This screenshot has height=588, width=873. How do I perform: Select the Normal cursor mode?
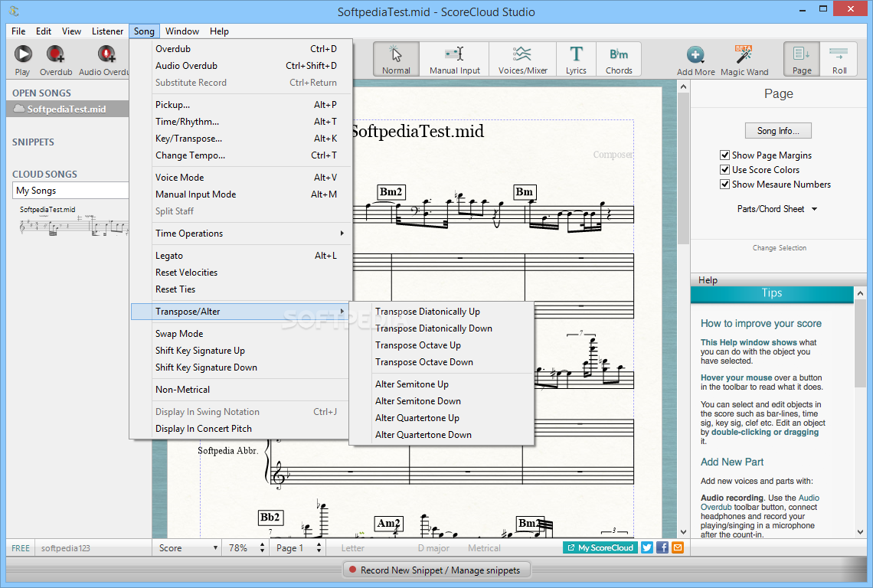[396, 59]
